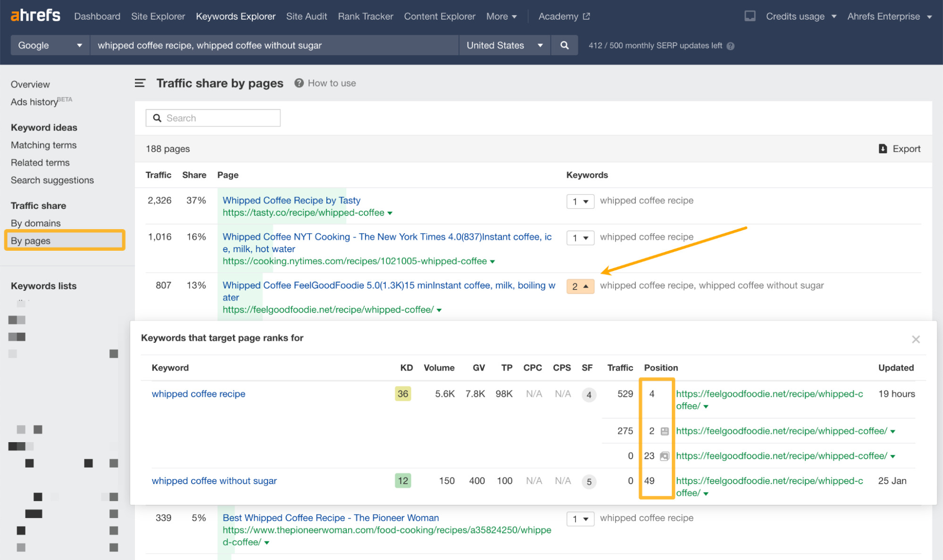Click the search input field
Viewport: 943px width, 560px height.
pos(213,118)
